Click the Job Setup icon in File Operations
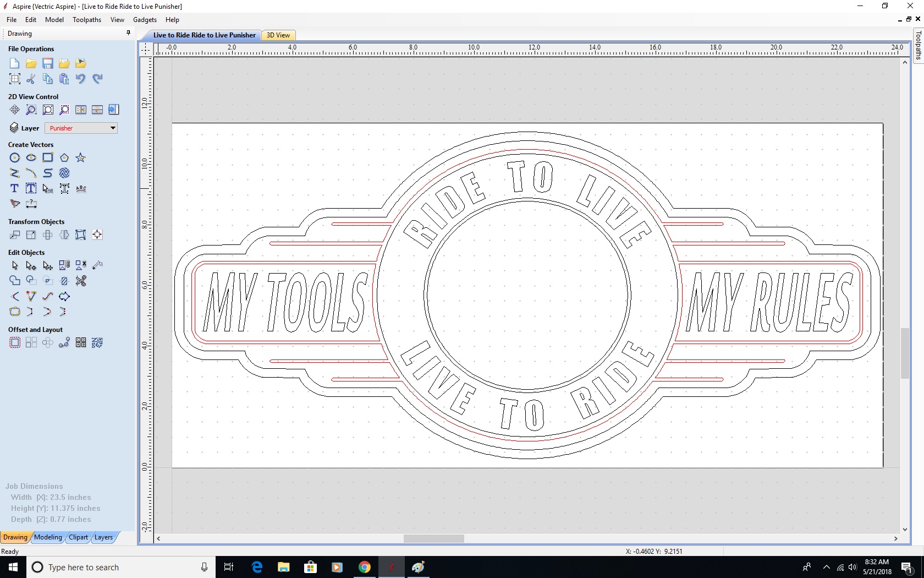The image size is (924, 578). (15, 79)
